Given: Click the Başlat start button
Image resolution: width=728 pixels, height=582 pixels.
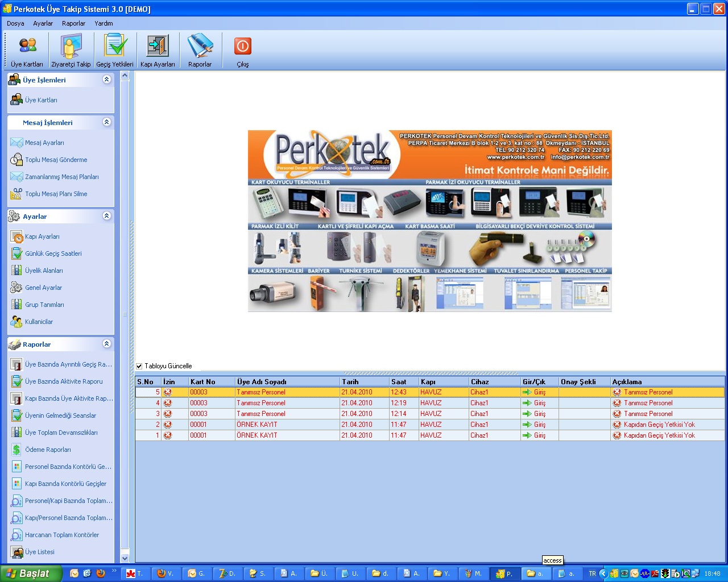Looking at the screenshot, I should [x=30, y=573].
